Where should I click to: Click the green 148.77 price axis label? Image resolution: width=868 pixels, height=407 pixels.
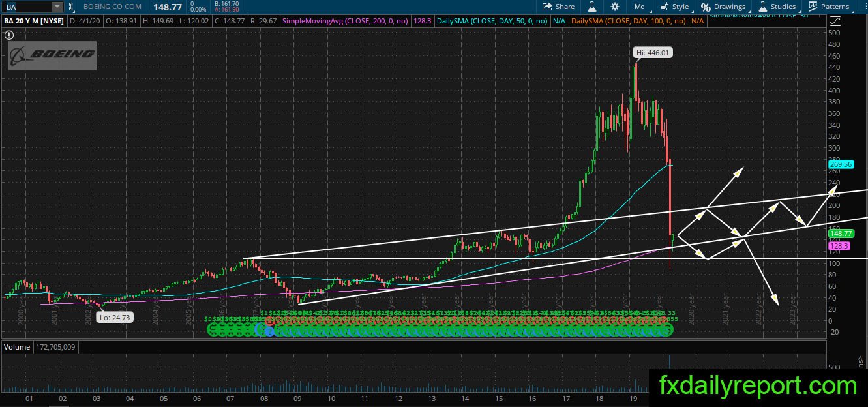(x=841, y=233)
